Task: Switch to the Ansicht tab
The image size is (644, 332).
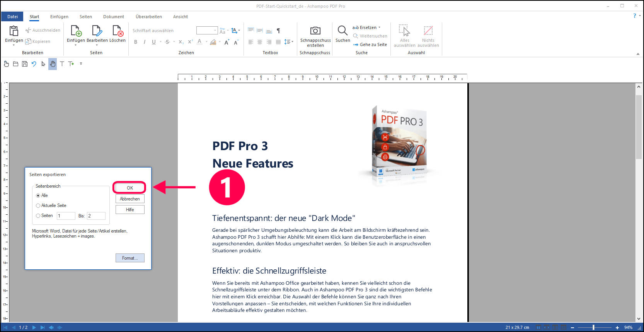Action: point(181,17)
